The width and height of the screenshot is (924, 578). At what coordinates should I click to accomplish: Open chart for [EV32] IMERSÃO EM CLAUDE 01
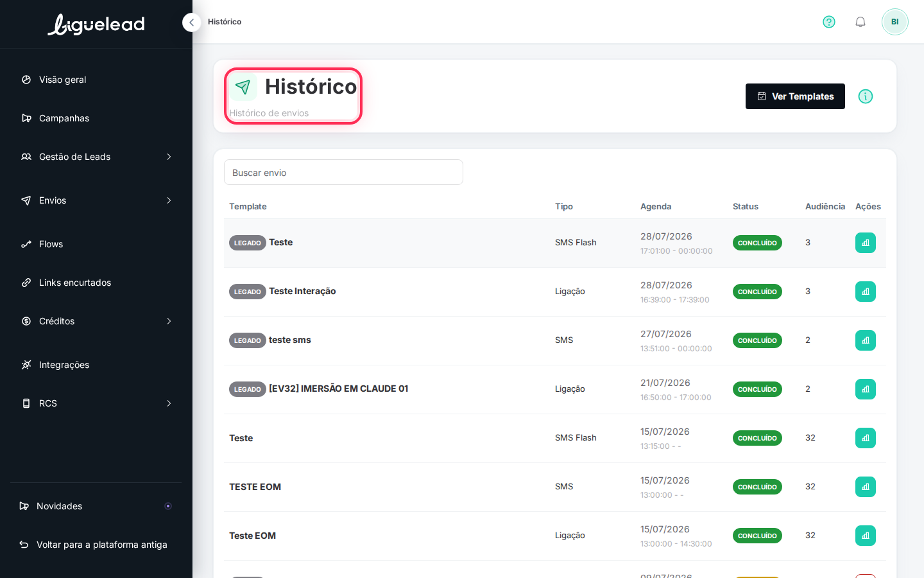point(866,389)
